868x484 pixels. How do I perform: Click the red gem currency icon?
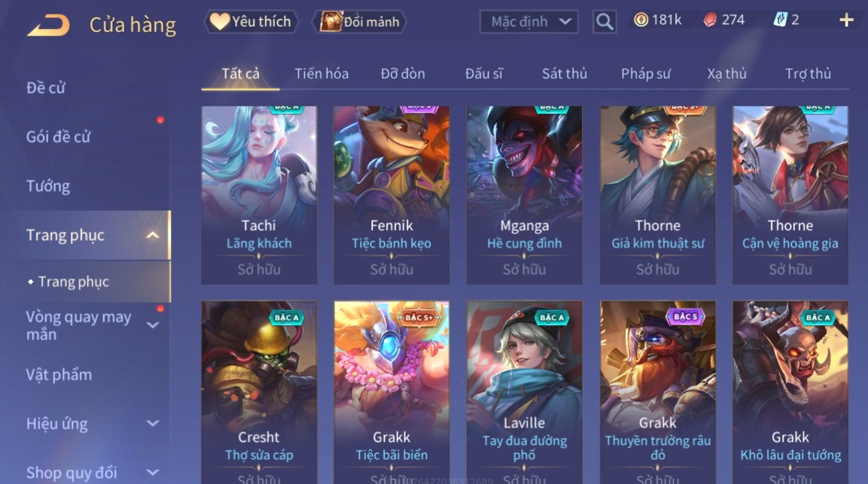710,20
